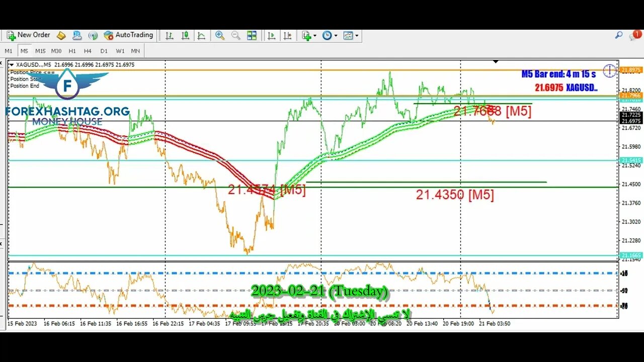This screenshot has width=644, height=362.
Task: Click the black 21.6975 current price label
Action: [630, 121]
